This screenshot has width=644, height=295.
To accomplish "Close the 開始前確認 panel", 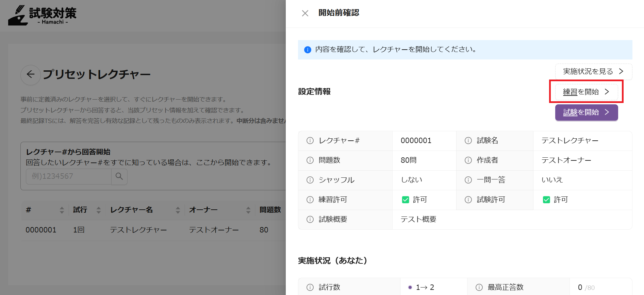I will (305, 13).
